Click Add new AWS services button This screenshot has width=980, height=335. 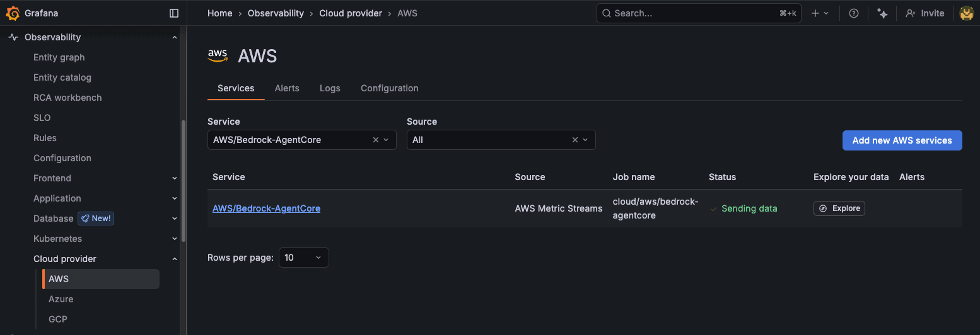(902, 140)
